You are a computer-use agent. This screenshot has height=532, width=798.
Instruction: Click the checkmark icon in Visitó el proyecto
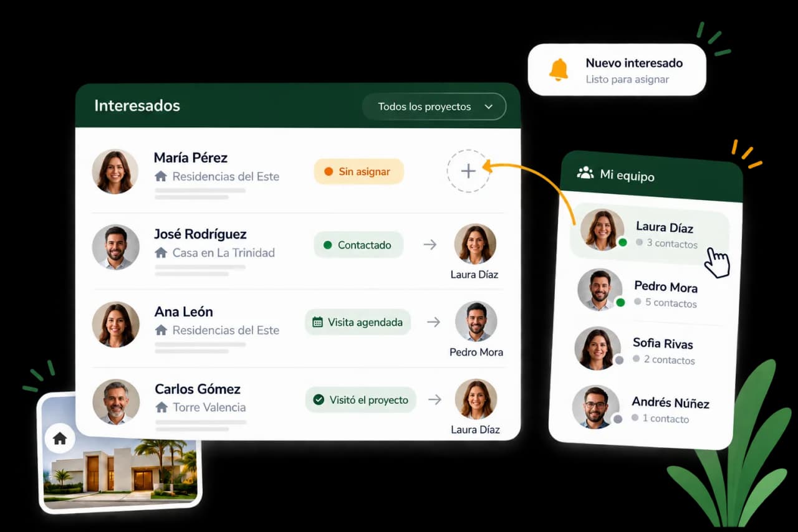[319, 399]
